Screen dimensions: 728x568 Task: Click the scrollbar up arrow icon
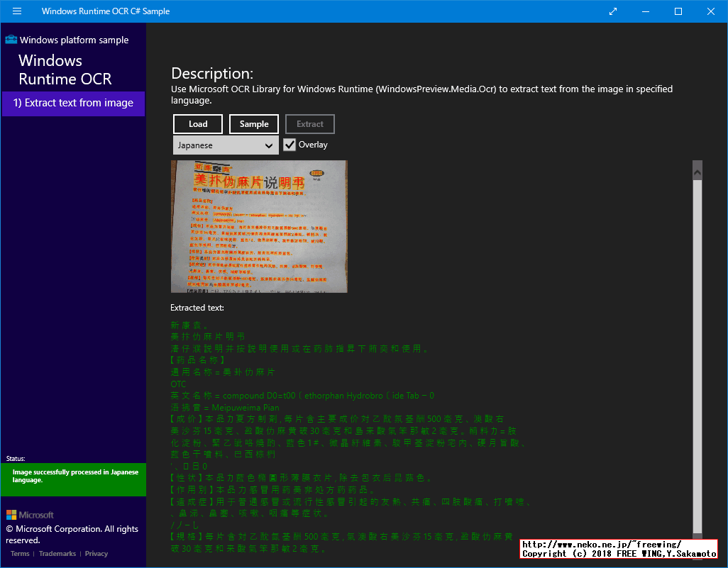tap(697, 171)
